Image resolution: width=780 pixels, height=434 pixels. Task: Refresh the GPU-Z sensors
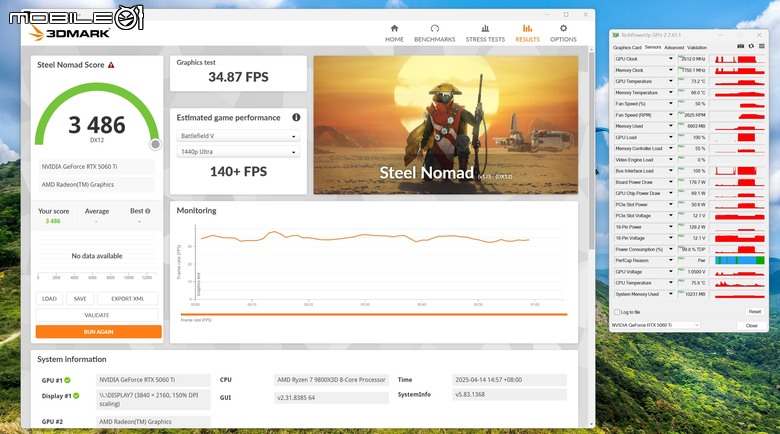pos(751,46)
